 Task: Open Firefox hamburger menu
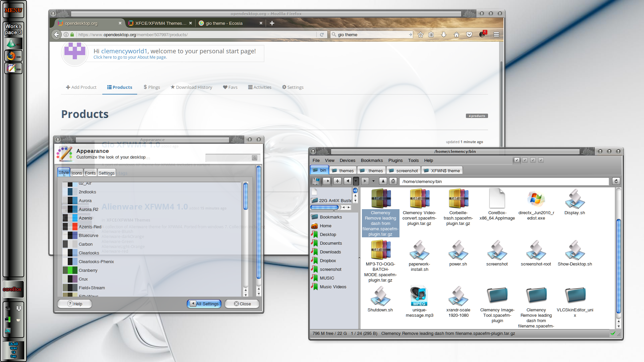pos(496,35)
